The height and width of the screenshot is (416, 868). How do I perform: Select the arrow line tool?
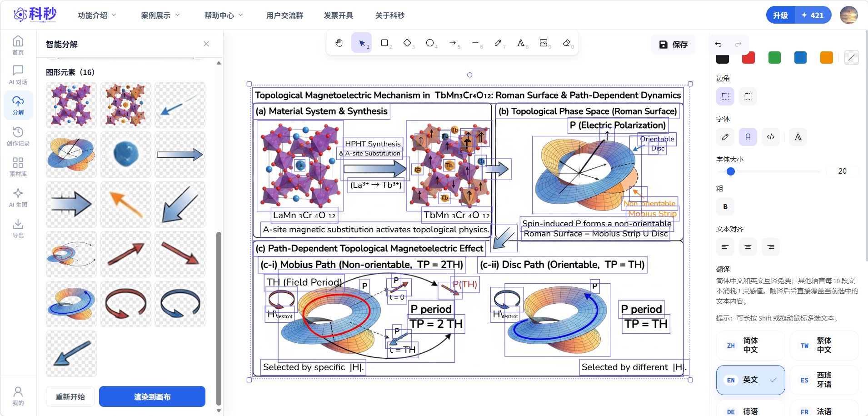tap(453, 43)
